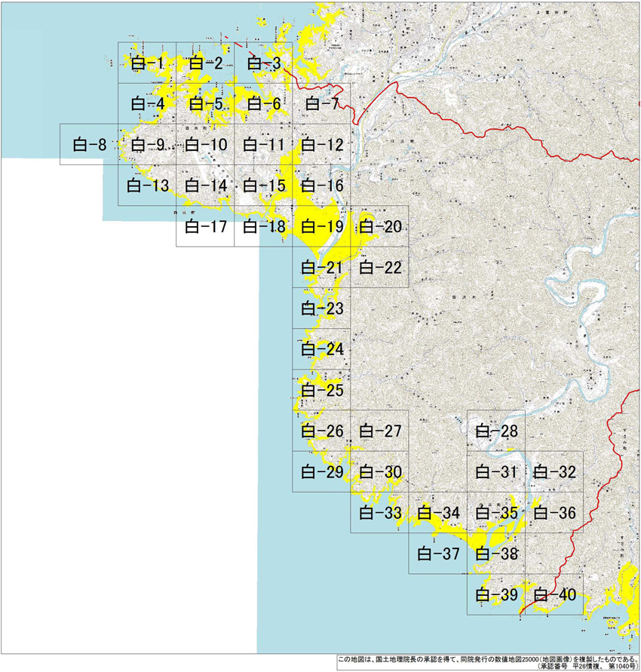641x672 pixels.
Task: Pick the 白-13 grid tile
Action: (x=147, y=185)
